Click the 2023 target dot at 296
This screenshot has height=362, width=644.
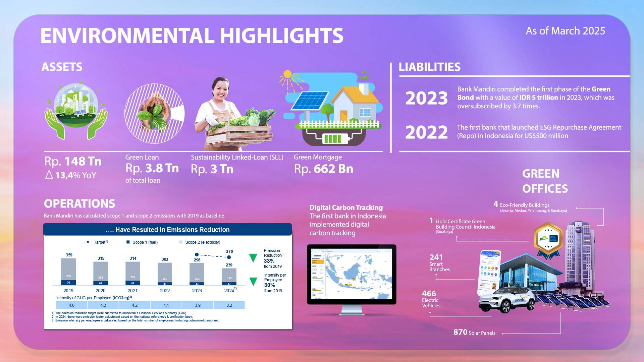click(197, 255)
